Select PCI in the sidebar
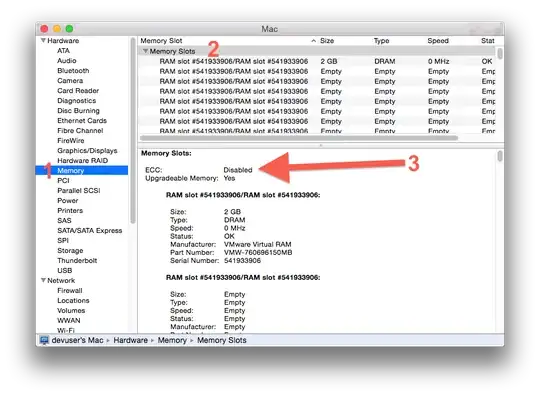 [x=63, y=180]
